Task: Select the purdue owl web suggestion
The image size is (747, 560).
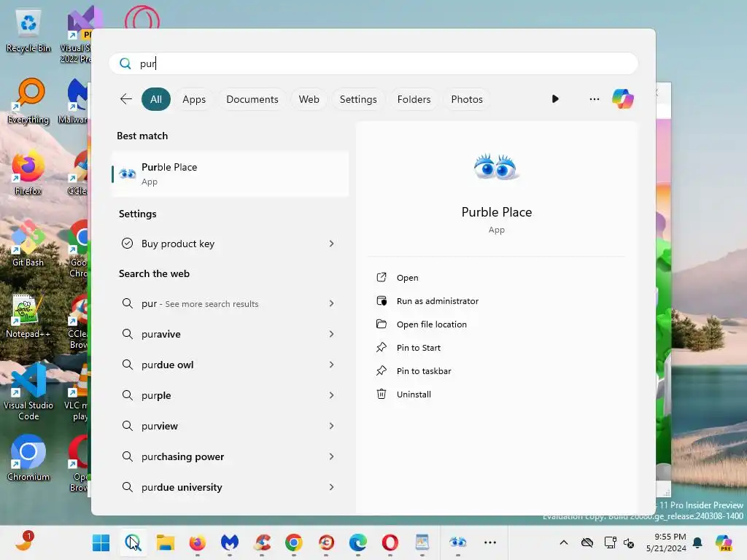Action: [x=230, y=365]
